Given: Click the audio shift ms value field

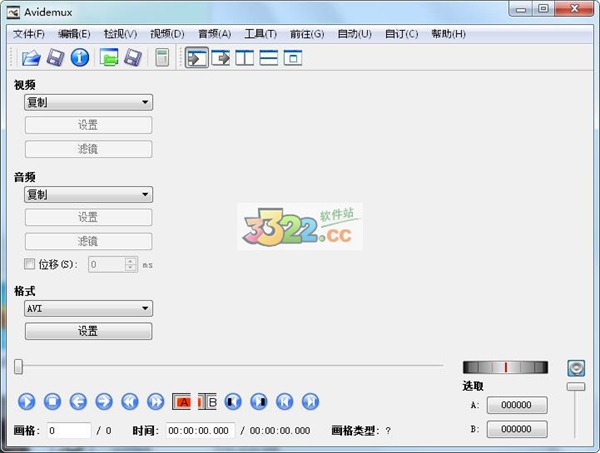Looking at the screenshot, I should (x=107, y=264).
